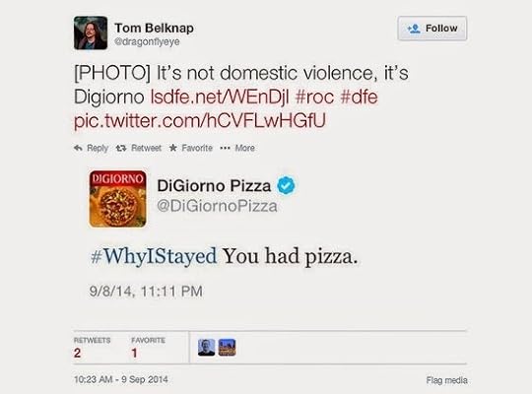
Task: Open the pic.twitter.com/hCVFLwHGfU link
Action: coord(200,121)
